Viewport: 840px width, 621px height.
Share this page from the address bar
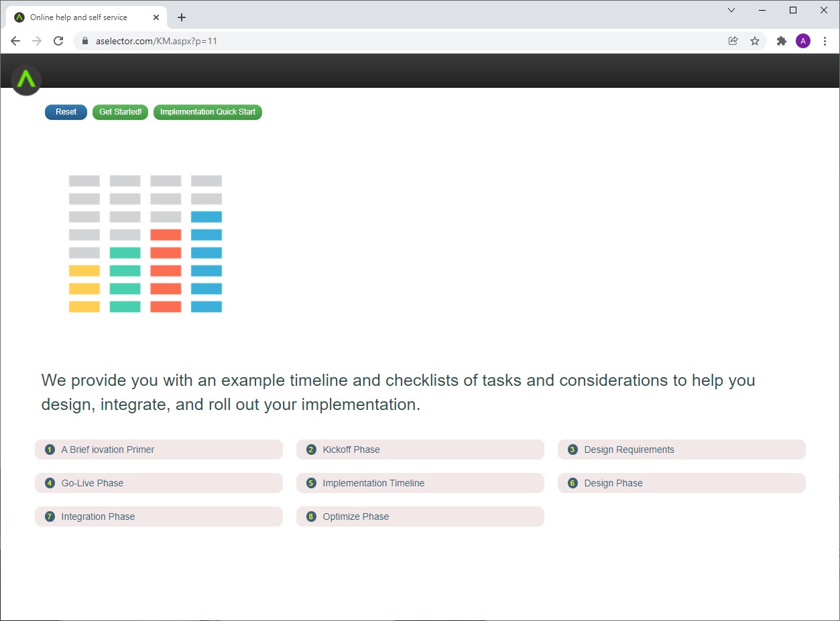tap(733, 41)
